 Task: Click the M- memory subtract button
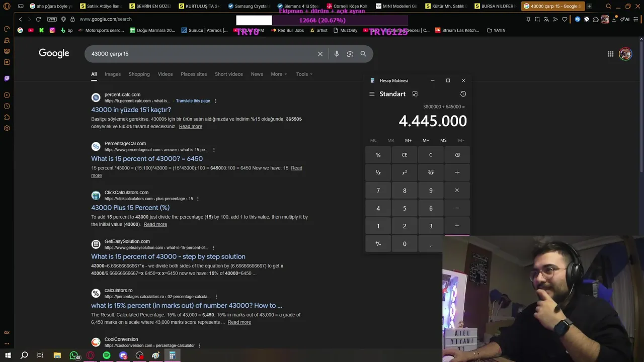point(426,140)
